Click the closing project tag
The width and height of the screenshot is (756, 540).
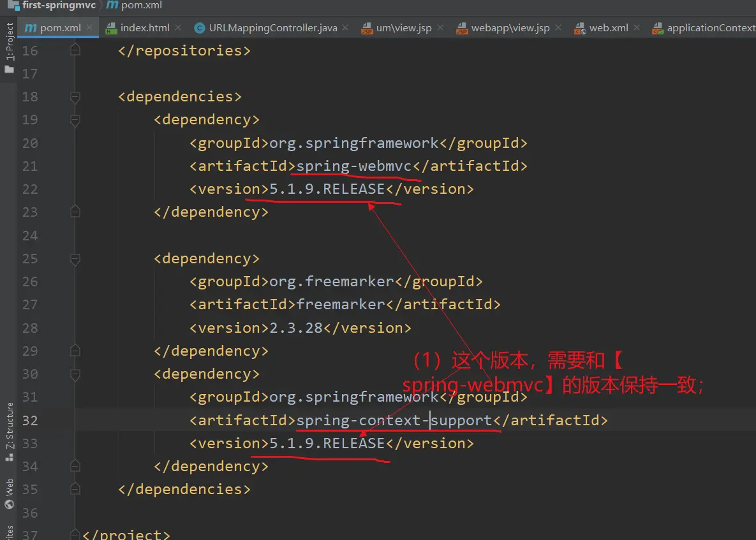[126, 534]
